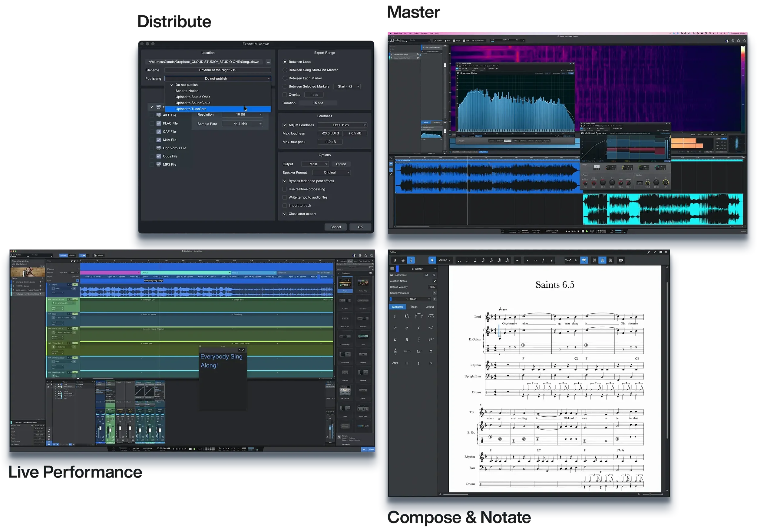Select Between Song Start/End Marker option

tap(285, 70)
